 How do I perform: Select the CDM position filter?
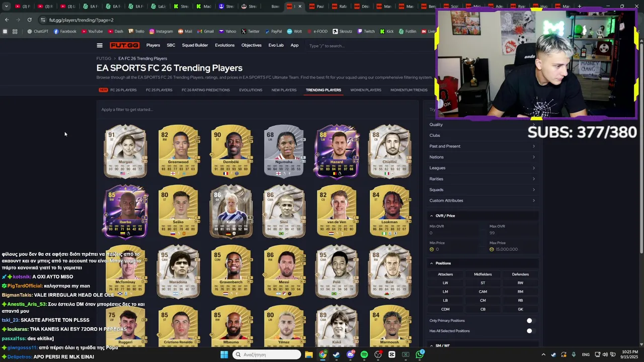click(x=445, y=309)
